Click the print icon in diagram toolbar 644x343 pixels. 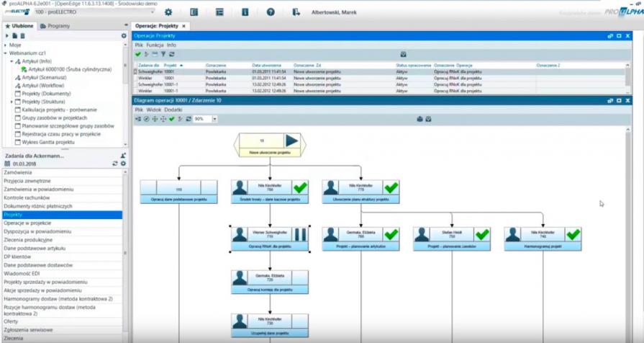coord(419,119)
